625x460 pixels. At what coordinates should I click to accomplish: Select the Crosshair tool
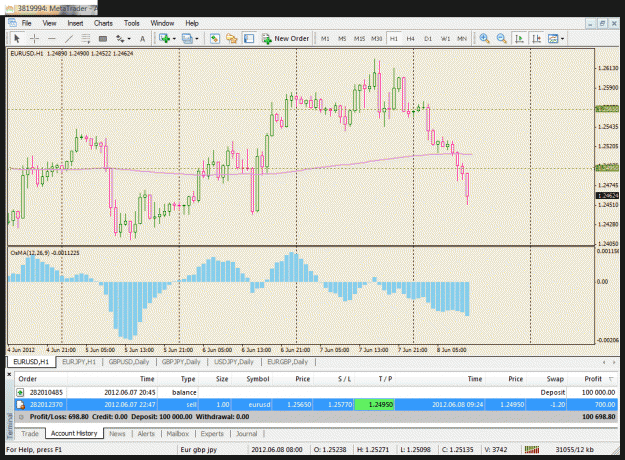pyautogui.click(x=35, y=39)
